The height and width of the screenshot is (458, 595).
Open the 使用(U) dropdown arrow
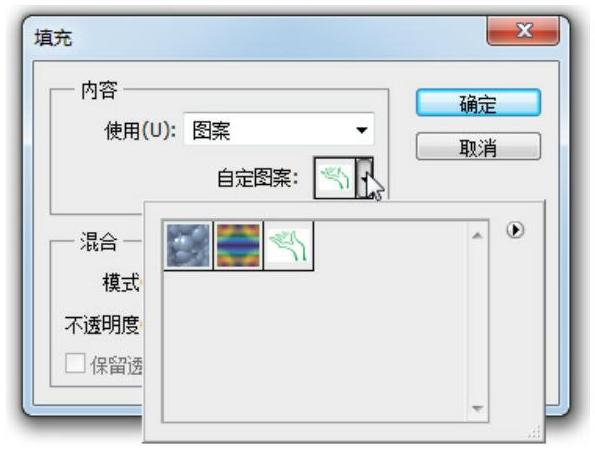tap(362, 130)
